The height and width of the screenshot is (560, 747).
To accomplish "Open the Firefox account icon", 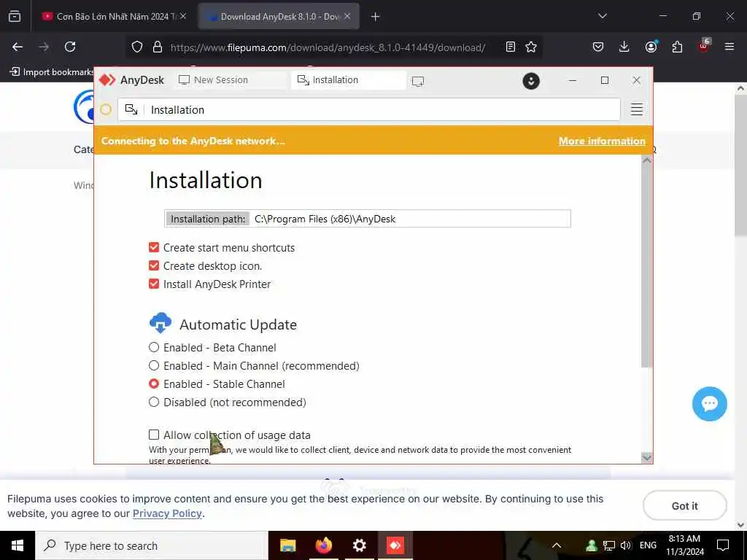I will tap(651, 47).
